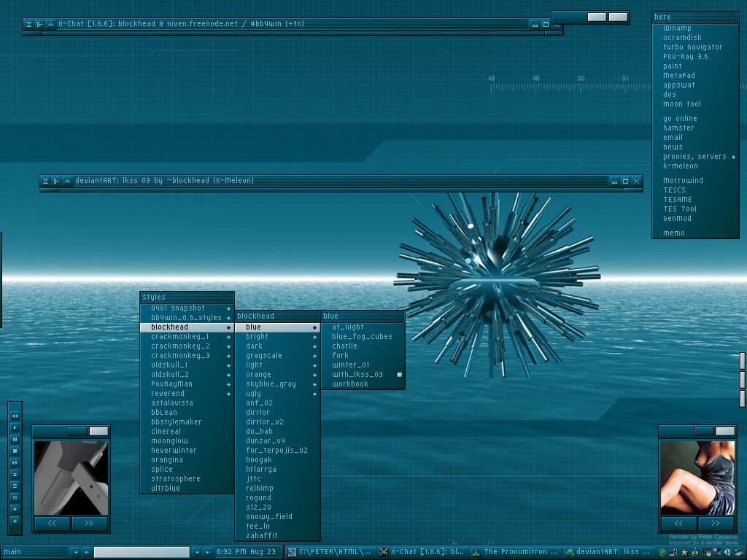Click the ruler scale near mark 50
The image size is (747, 560).
tap(581, 87)
